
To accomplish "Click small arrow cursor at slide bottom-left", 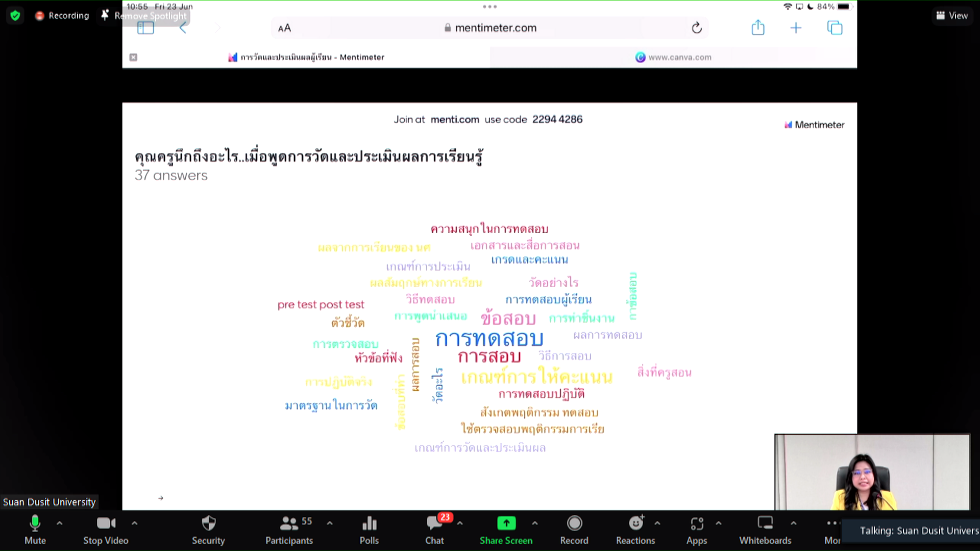I will point(161,498).
